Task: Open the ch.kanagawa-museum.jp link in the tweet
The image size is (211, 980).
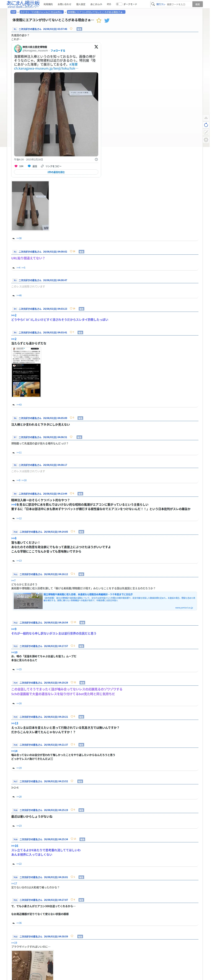Action: tap(46, 68)
